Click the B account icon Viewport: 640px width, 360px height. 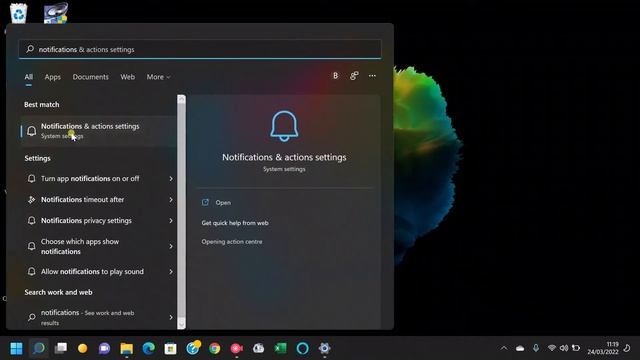[336, 76]
